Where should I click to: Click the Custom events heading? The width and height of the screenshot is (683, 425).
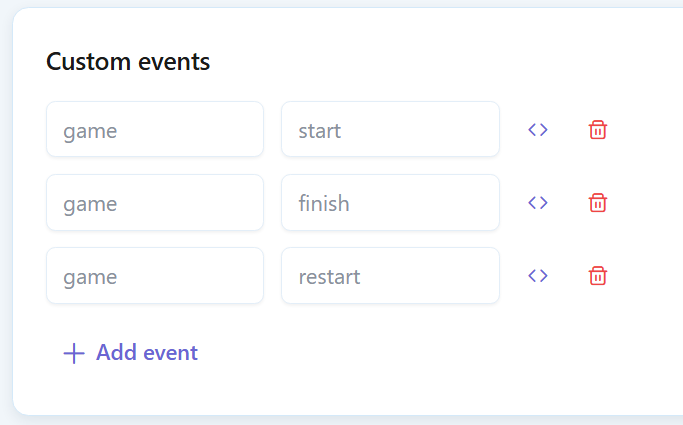[128, 61]
